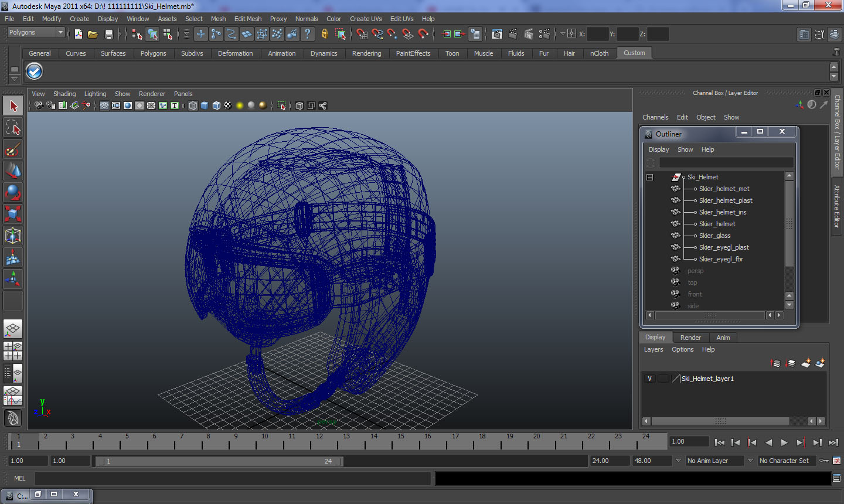
Task: Open the input field mode dropdown arrow
Action: [x=563, y=33]
